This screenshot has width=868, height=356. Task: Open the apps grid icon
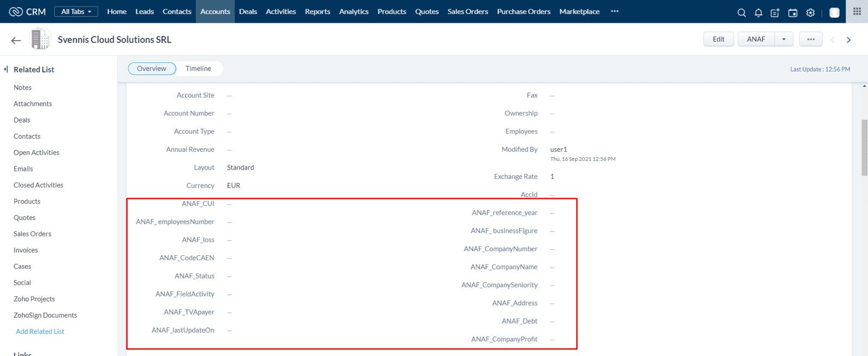(x=857, y=11)
